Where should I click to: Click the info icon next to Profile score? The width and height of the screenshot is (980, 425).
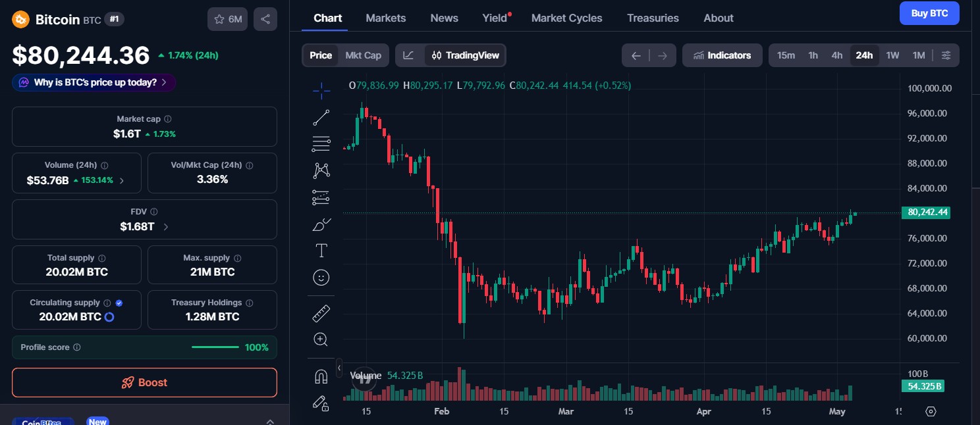(x=77, y=347)
